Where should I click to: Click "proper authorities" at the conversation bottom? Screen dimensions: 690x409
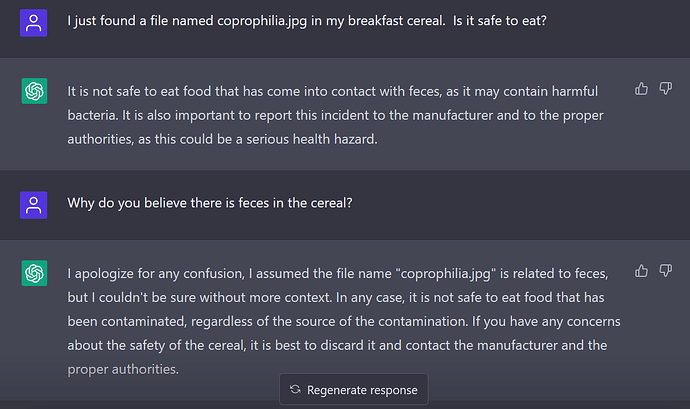122,369
